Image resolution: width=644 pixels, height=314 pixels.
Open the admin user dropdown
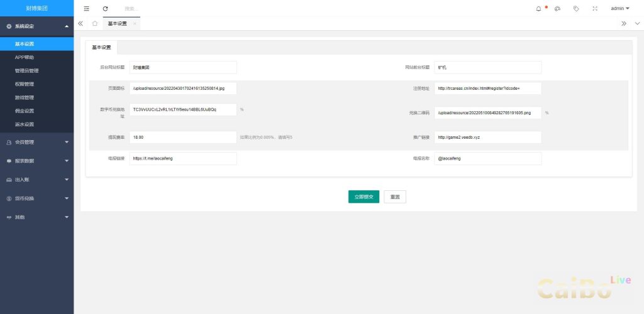pyautogui.click(x=619, y=9)
